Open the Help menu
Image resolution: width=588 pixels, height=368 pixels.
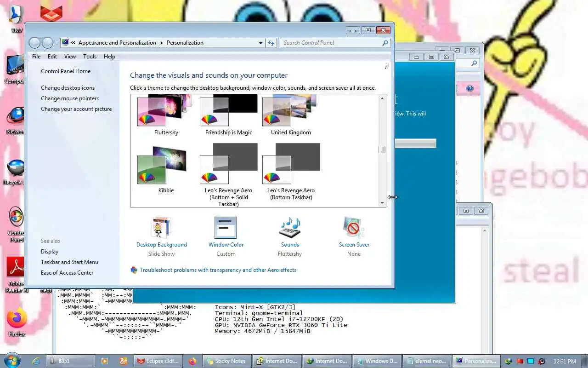pyautogui.click(x=109, y=57)
